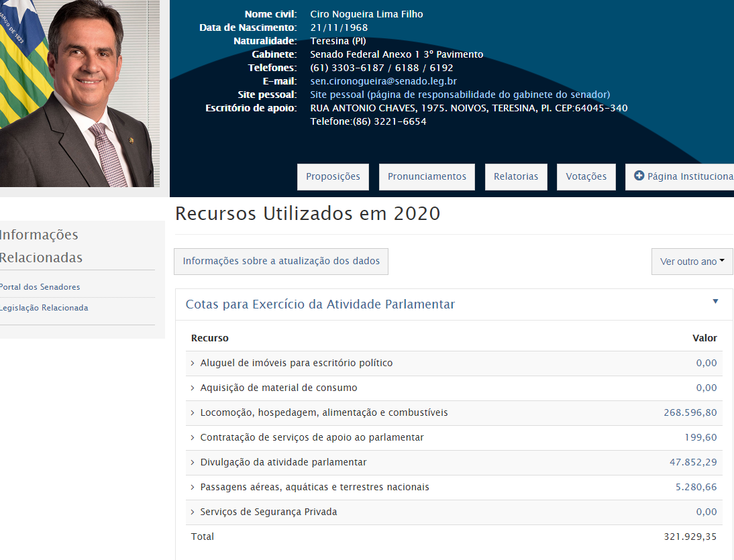Click the value 199,60
This screenshot has height=560, width=734.
pos(700,437)
